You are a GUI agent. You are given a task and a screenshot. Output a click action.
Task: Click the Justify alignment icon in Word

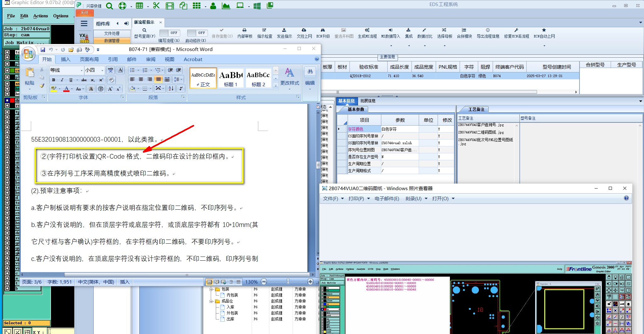coord(158,79)
